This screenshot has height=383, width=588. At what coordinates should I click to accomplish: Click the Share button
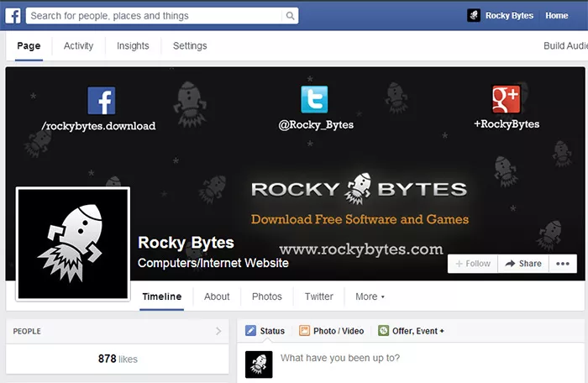tap(523, 264)
